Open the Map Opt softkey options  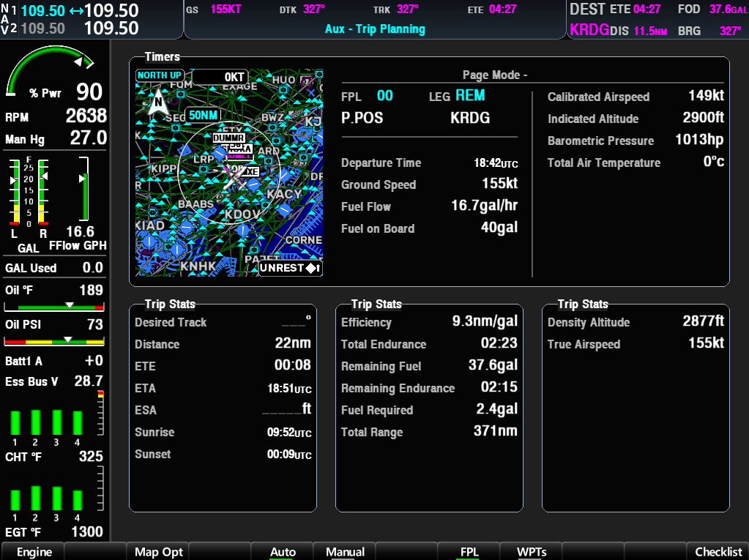[x=158, y=551]
